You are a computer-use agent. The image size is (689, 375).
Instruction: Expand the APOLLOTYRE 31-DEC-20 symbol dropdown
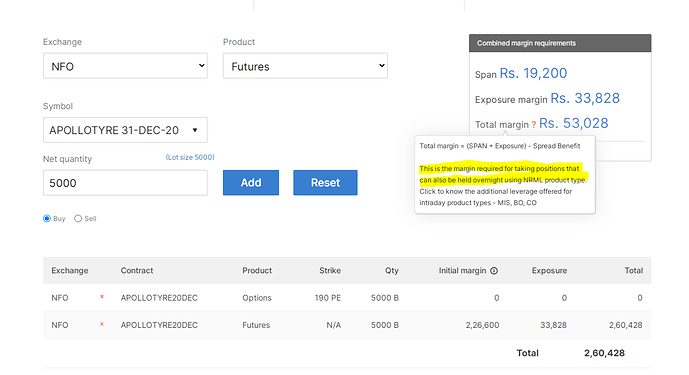coord(125,130)
